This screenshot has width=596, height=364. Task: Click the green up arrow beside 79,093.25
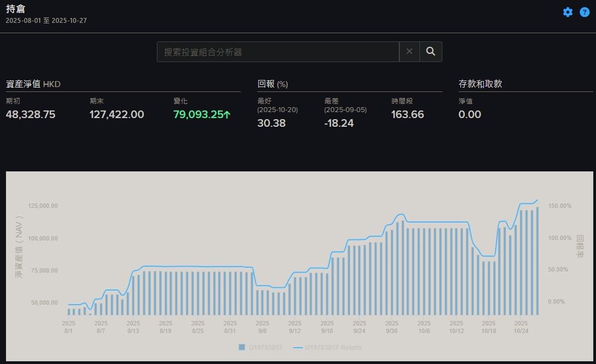click(x=227, y=115)
